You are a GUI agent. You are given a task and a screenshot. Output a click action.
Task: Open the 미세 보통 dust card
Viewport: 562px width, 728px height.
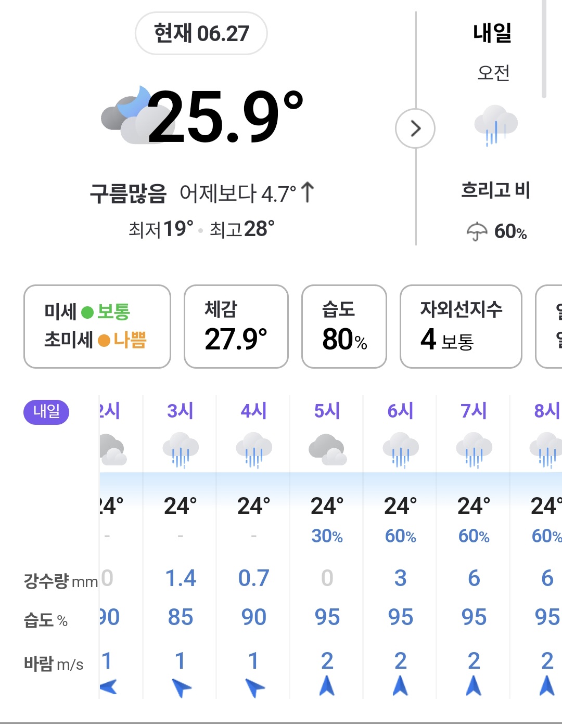tap(97, 327)
